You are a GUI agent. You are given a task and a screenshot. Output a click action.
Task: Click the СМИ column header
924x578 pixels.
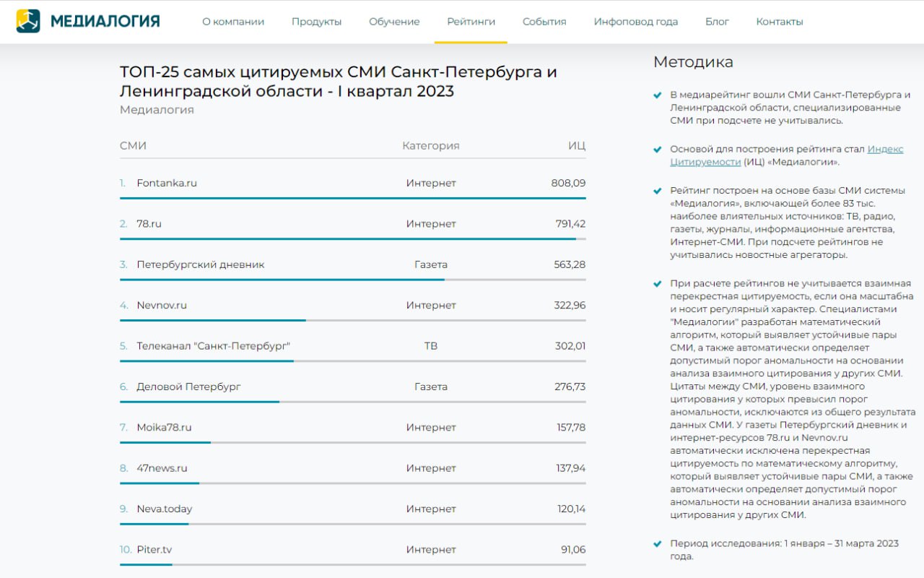click(134, 146)
